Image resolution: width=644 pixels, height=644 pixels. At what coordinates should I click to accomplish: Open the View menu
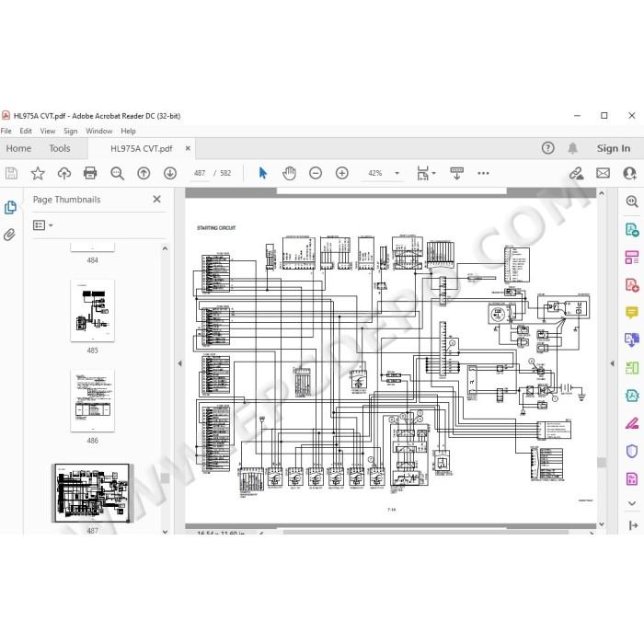[x=48, y=131]
